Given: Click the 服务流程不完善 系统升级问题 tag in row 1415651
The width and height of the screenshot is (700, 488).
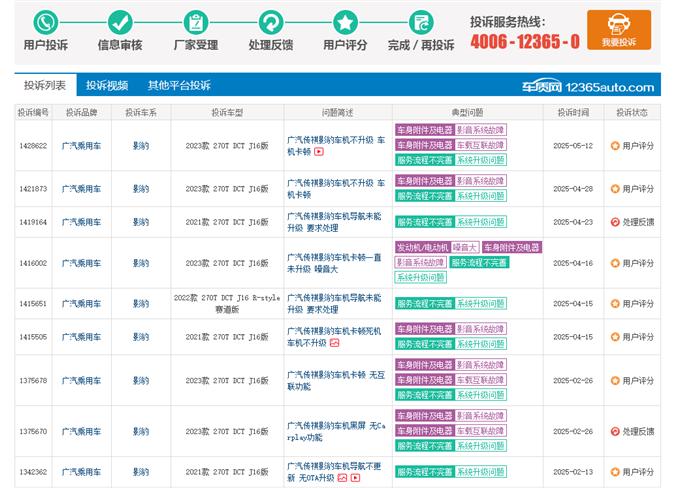Looking at the screenshot, I should [451, 304].
